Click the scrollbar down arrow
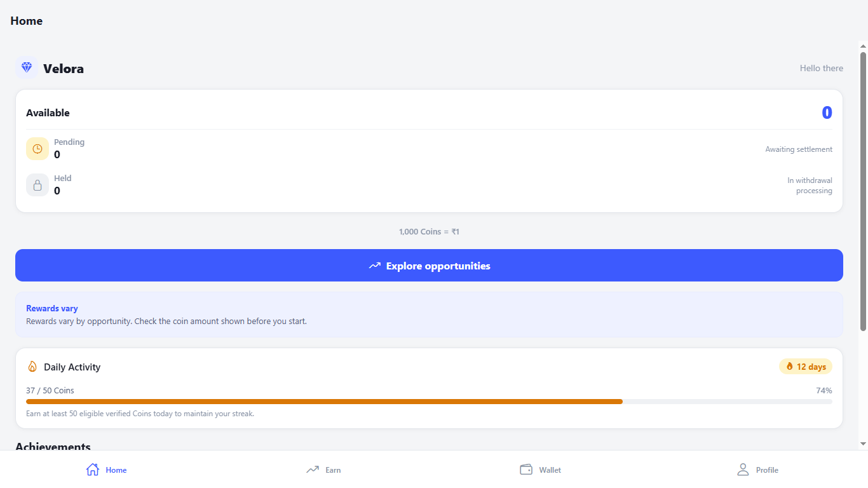 (x=863, y=444)
